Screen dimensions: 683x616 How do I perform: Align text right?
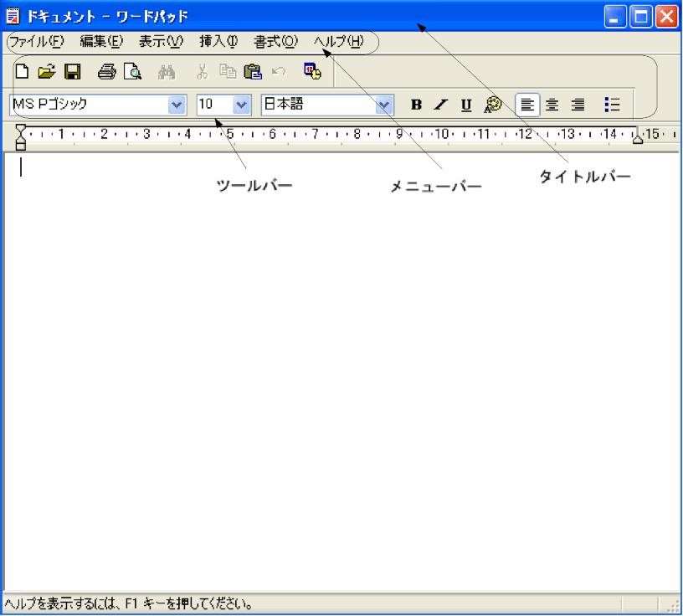[578, 105]
